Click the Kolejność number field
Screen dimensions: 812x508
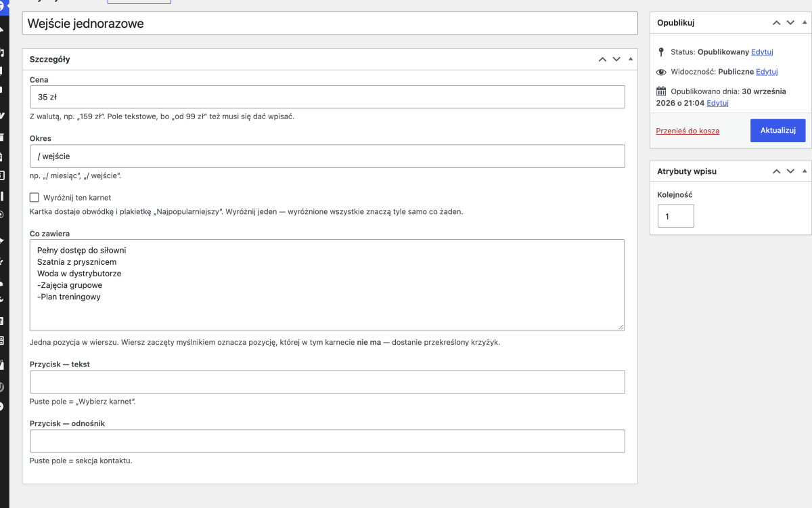676,216
